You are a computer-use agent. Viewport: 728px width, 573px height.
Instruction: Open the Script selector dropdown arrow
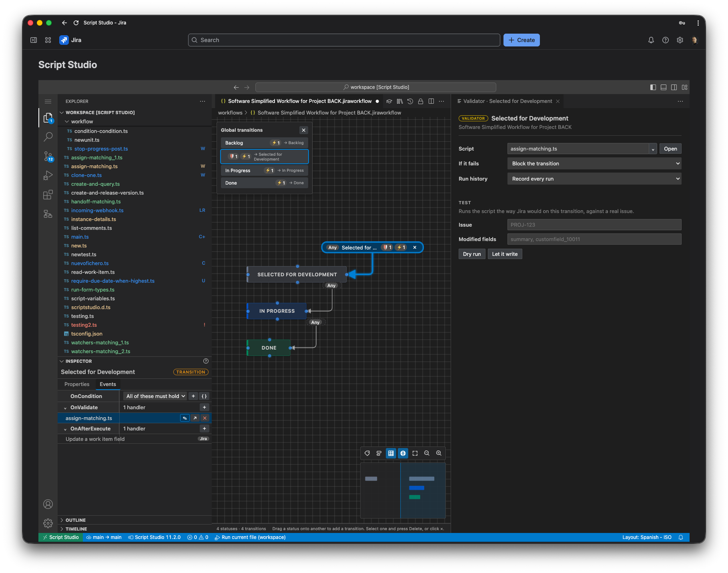point(653,149)
